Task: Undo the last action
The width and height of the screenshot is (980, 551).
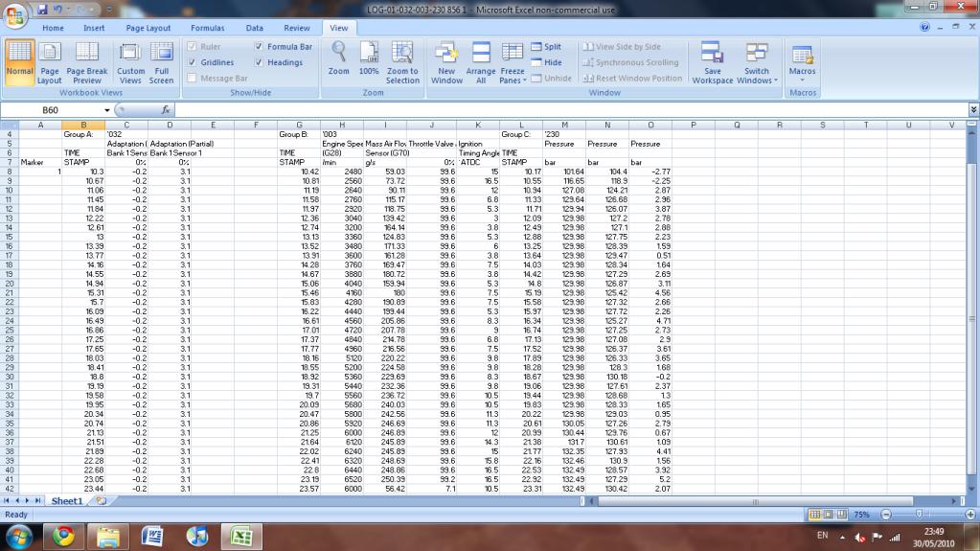Action: click(57, 10)
